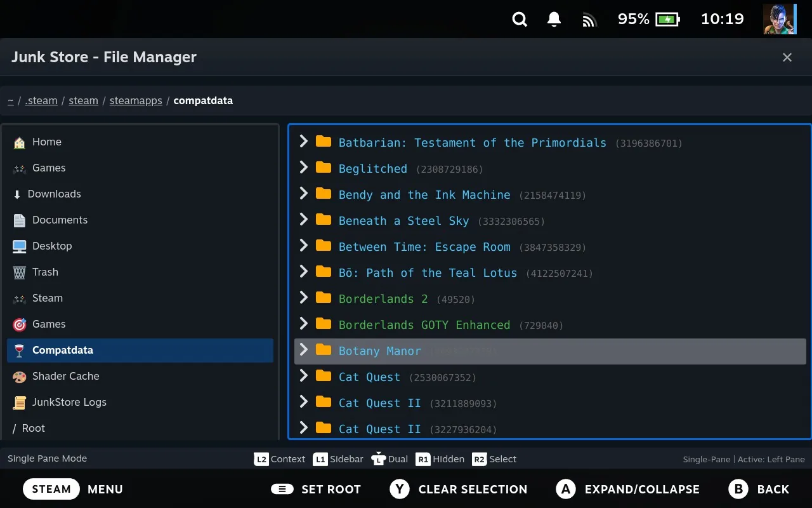Select Borderlands GOTY Enhanced row
The image size is (812, 508).
pos(550,324)
